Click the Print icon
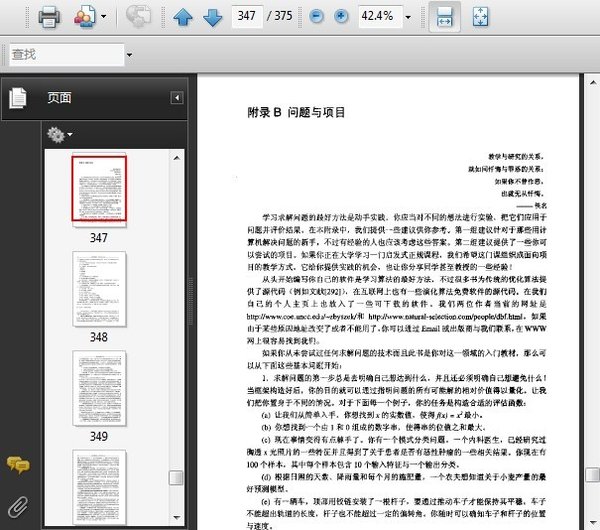 (49, 17)
